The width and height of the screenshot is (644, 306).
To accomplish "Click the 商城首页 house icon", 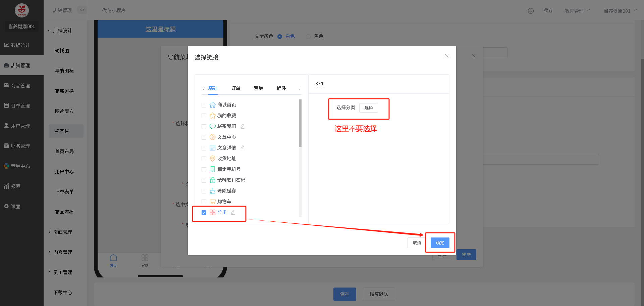I will pos(212,105).
